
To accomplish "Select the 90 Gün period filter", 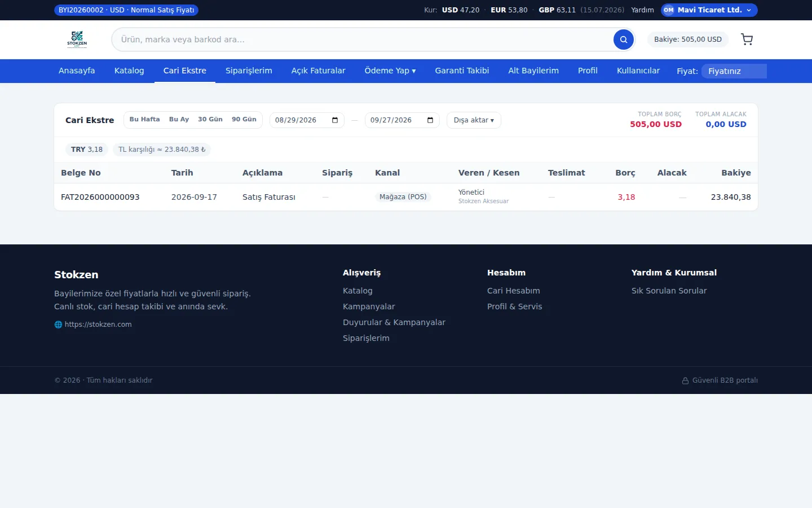I will pyautogui.click(x=244, y=120).
